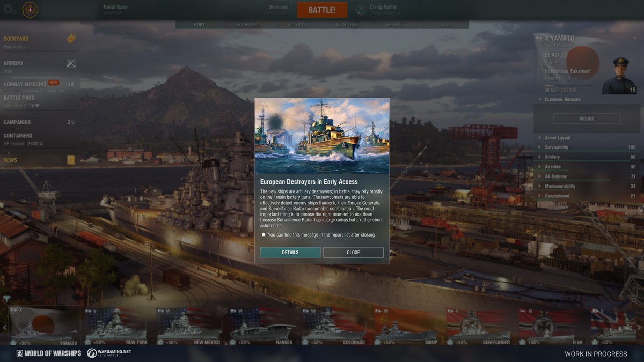Select the New Mexico ship in carousel

pos(189,326)
